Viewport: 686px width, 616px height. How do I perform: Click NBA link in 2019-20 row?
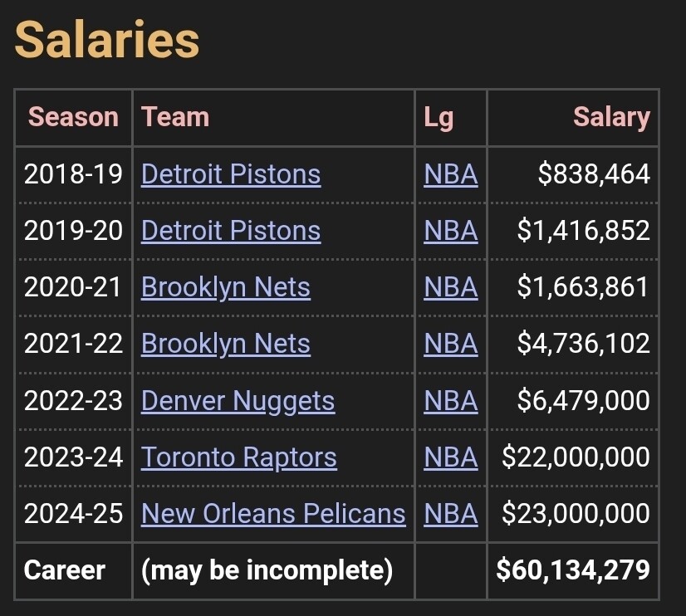click(x=450, y=231)
